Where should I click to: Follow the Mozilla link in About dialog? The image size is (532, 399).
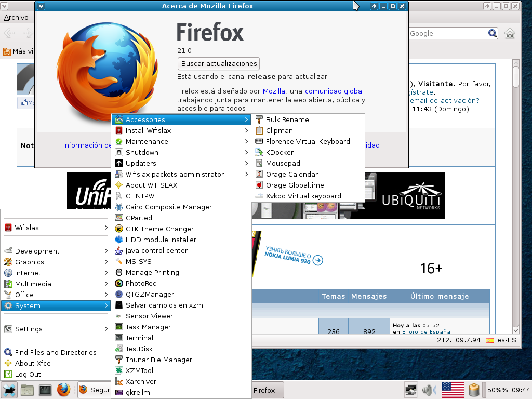(274, 91)
